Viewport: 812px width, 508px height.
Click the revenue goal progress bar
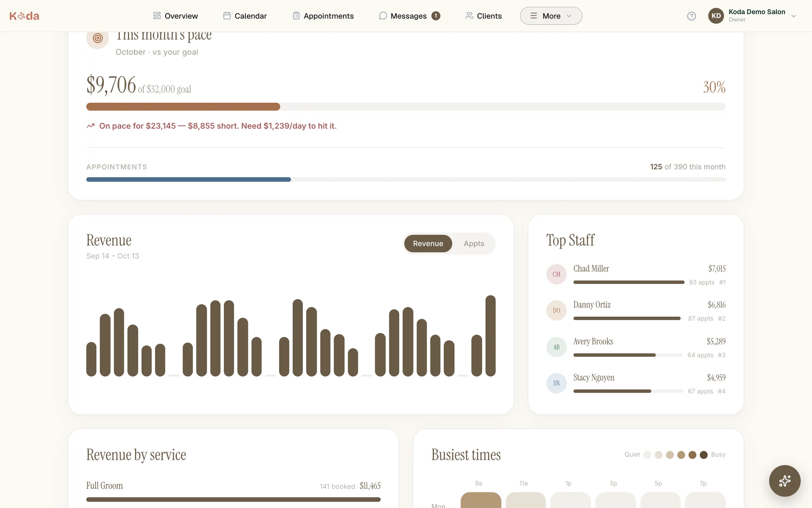click(406, 107)
